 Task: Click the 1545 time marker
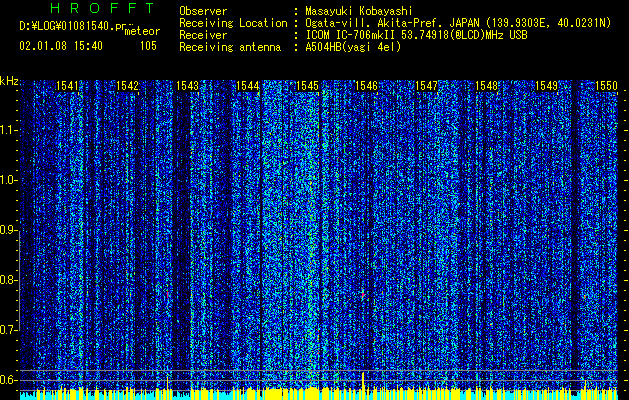(307, 86)
